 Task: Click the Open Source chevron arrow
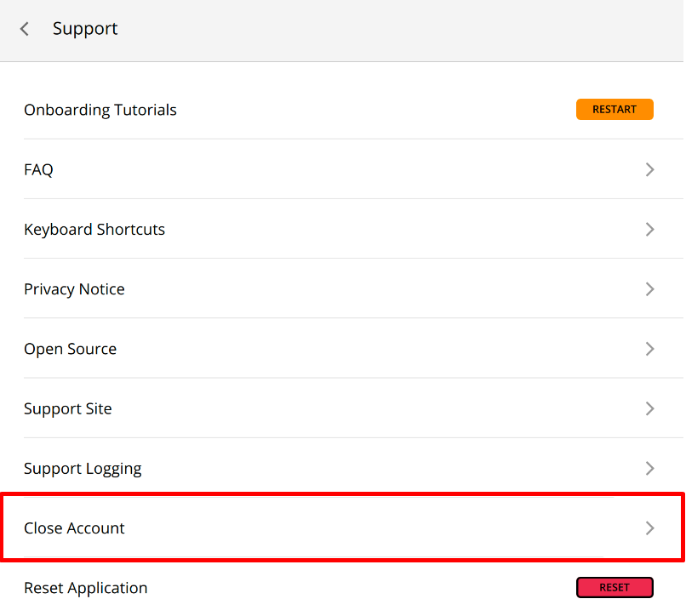point(649,349)
